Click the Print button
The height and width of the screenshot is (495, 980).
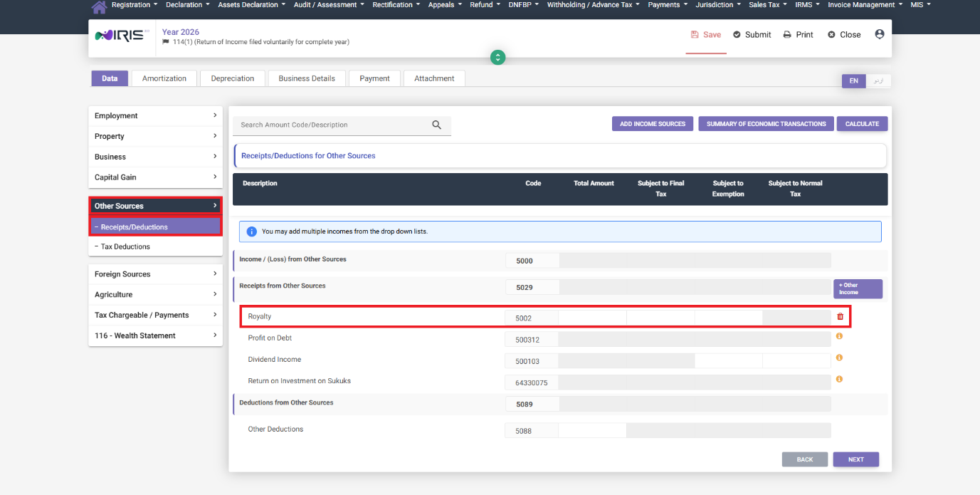tap(799, 34)
